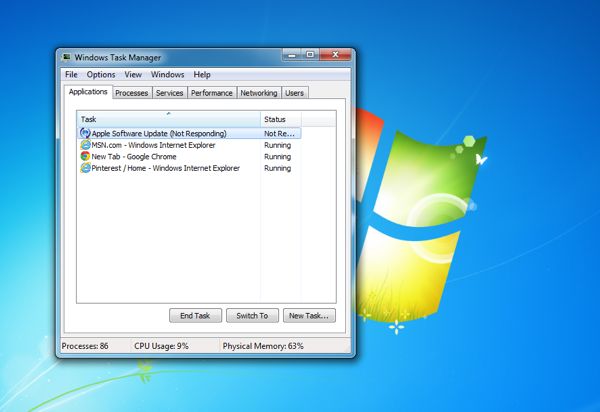Click the Apple Software Update icon in task list
The image size is (600, 412).
tap(85, 133)
